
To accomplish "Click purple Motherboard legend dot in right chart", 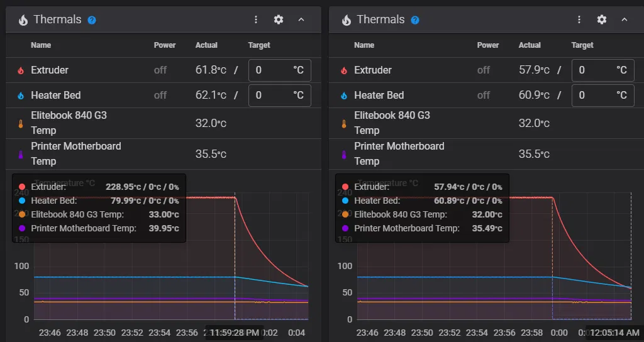I will [x=345, y=228].
